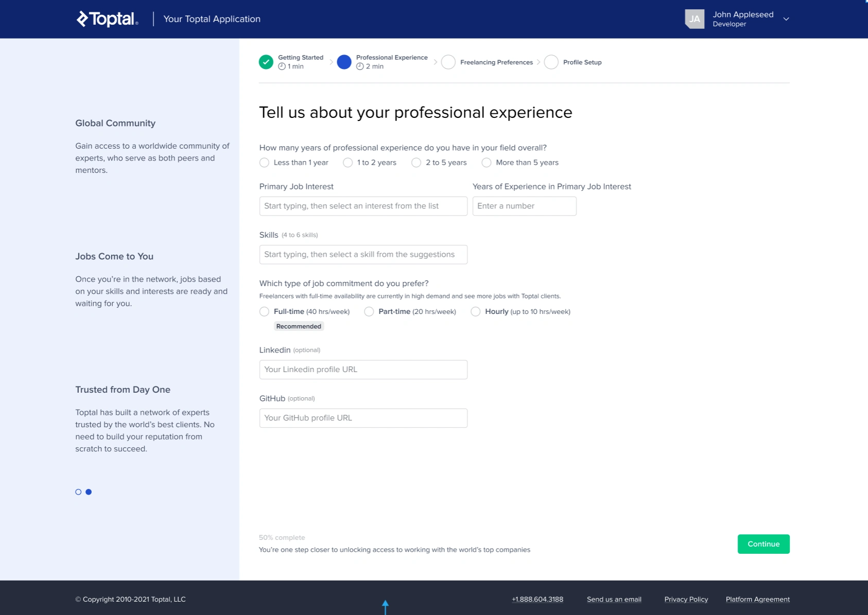Click the Years of Experience number field
The width and height of the screenshot is (868, 615).
(524, 206)
